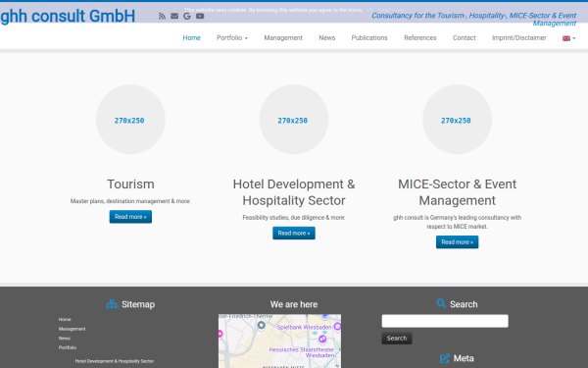Screen dimensions: 588x368
Task: Open the Tourism heading
Action: tap(130, 184)
